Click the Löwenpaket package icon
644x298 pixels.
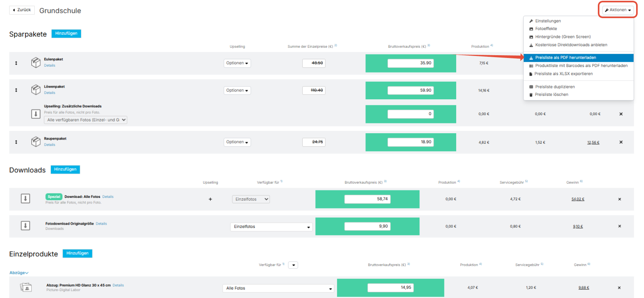click(x=36, y=90)
